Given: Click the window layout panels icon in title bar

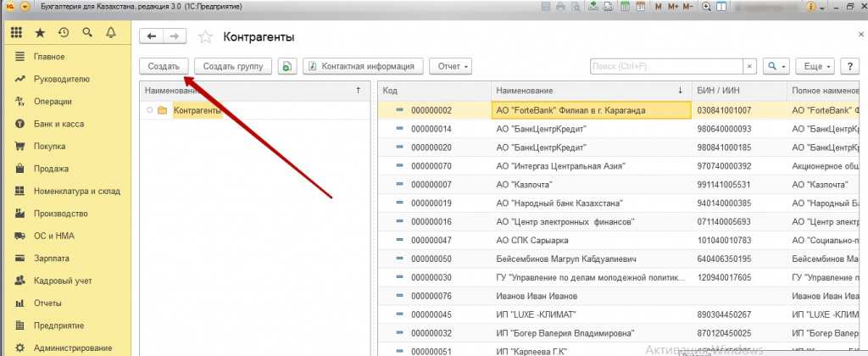Looking at the screenshot, I should pos(721,7).
